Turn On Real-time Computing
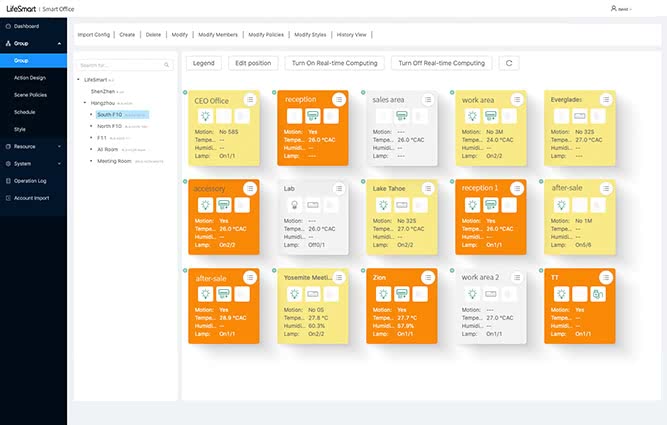Image resolution: width=667 pixels, height=425 pixels. (335, 63)
